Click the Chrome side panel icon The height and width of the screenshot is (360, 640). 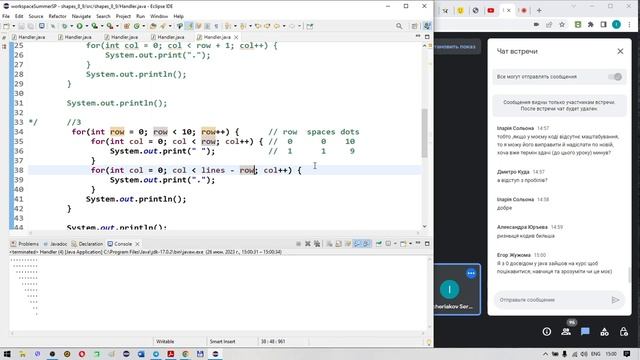click(x=604, y=24)
